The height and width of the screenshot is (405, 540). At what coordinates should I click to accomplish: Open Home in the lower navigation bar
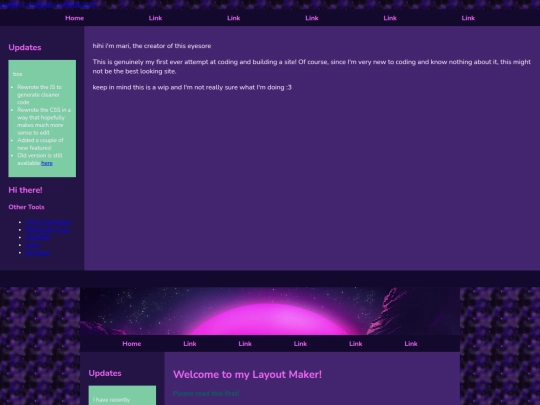pyautogui.click(x=132, y=344)
